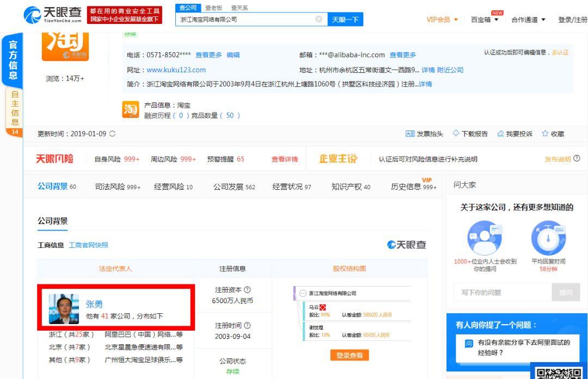The height and width of the screenshot is (379, 588).
Task: Click the 天眼一下 search button
Action: 345,20
